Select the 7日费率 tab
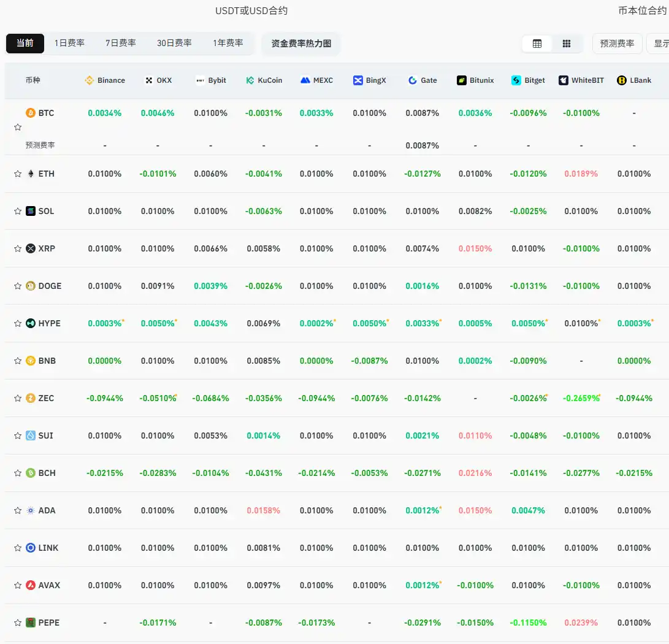The height and width of the screenshot is (644, 669). point(121,43)
